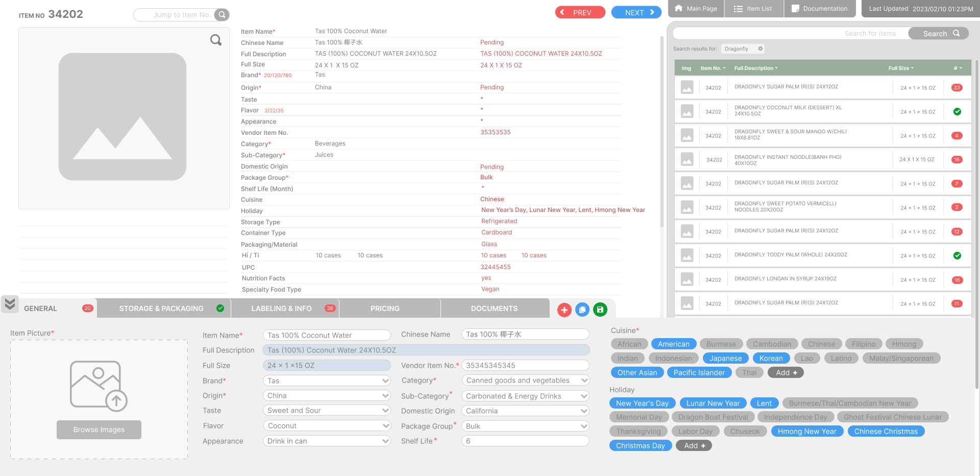Switch to the PRICING tab

(x=390, y=308)
